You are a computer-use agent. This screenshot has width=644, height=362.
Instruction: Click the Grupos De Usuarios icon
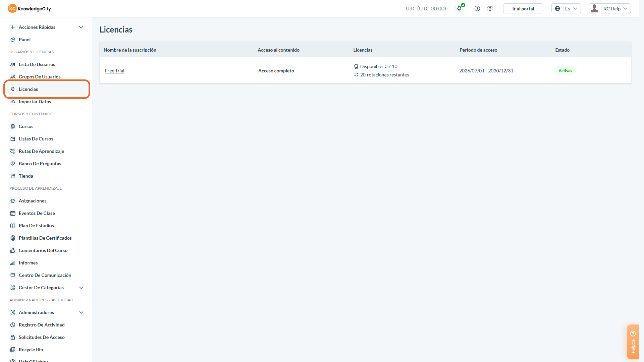point(13,77)
